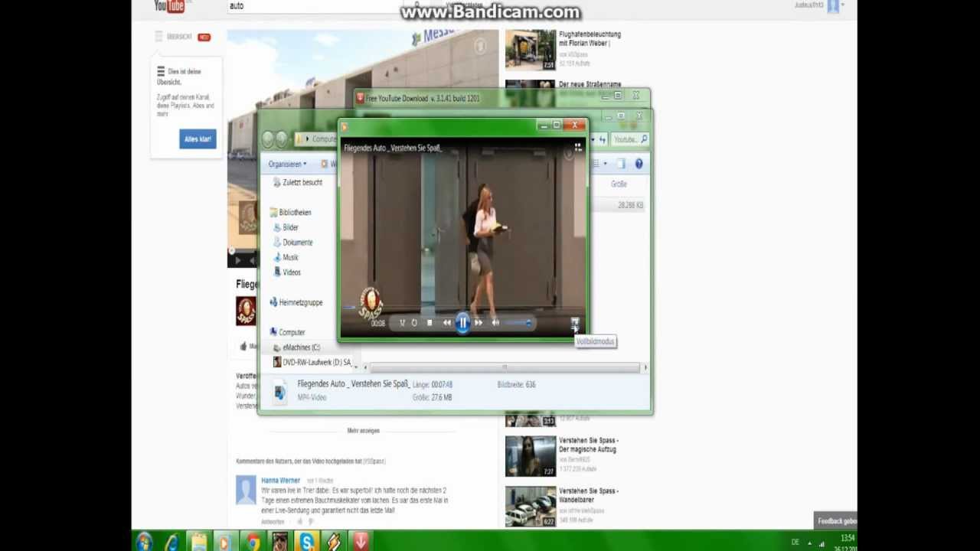Sort by Größe column header
The width and height of the screenshot is (980, 551).
(619, 184)
